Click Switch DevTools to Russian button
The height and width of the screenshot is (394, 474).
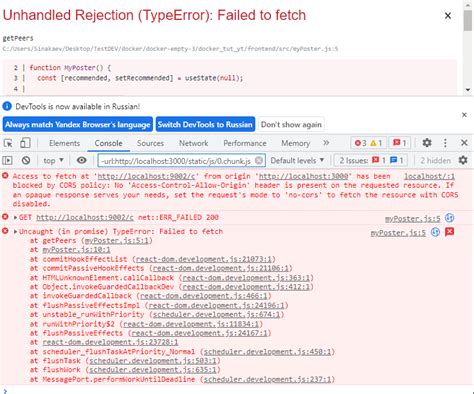[x=205, y=124]
